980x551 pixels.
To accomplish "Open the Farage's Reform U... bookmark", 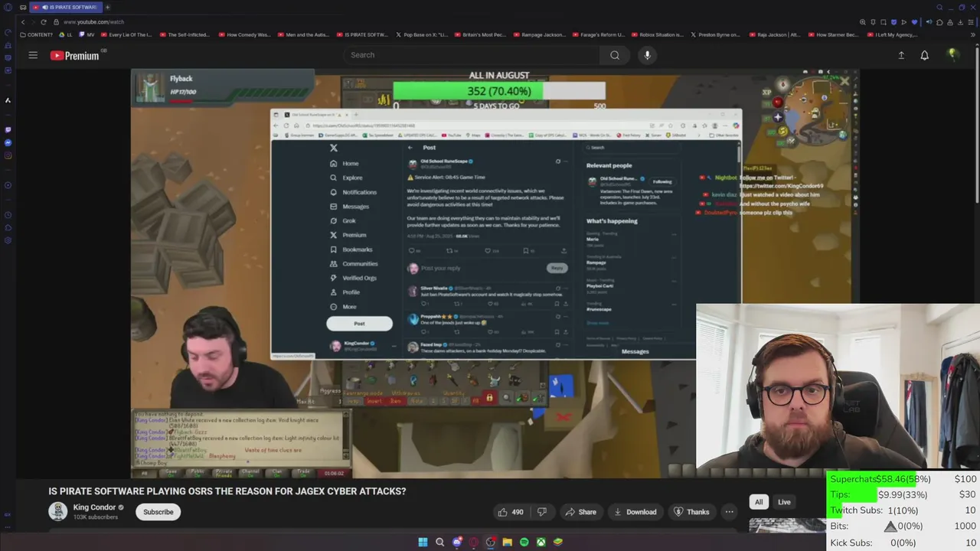I will [597, 34].
